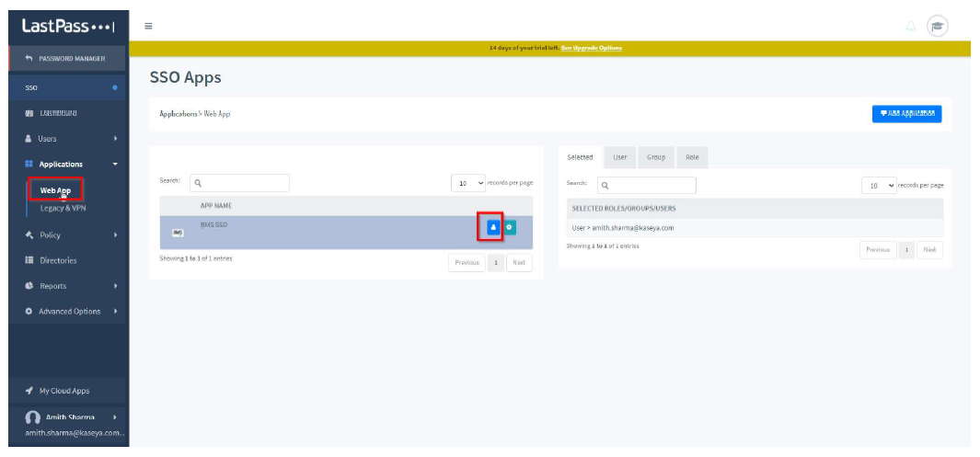Click the Applications grid icon

[29, 165]
